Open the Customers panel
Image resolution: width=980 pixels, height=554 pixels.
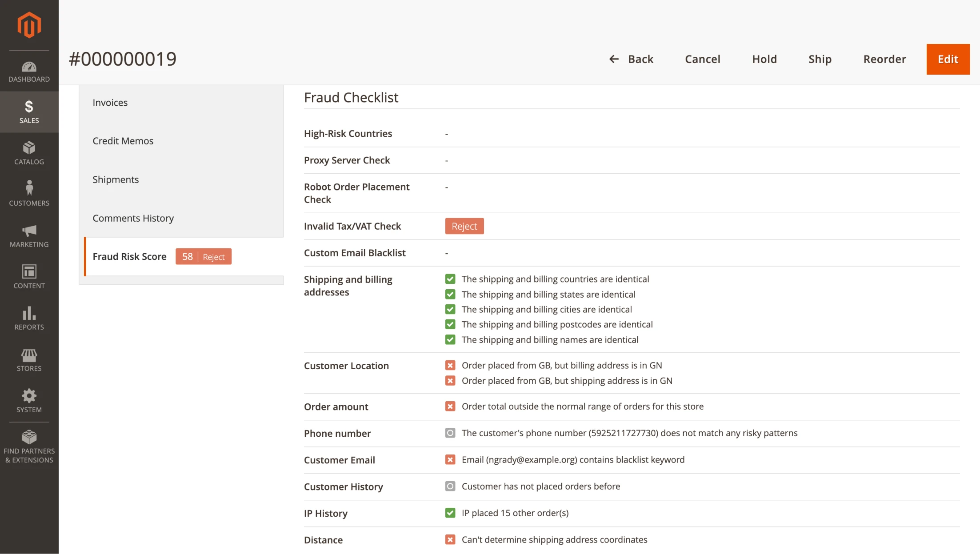click(x=28, y=193)
